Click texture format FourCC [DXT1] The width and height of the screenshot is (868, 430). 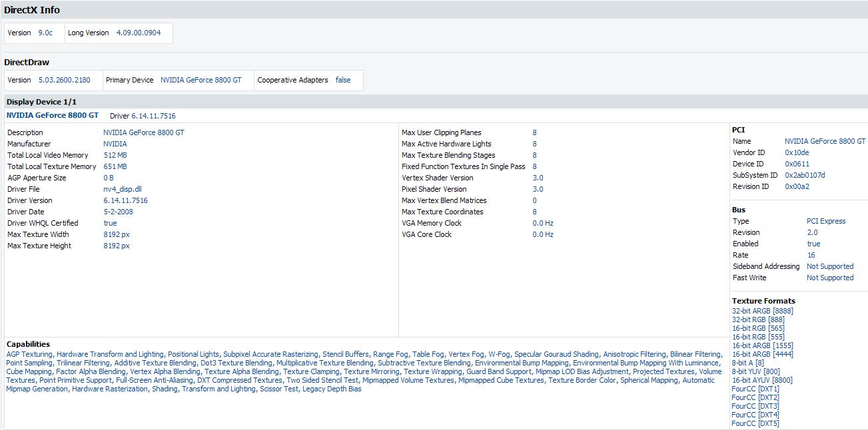point(755,389)
